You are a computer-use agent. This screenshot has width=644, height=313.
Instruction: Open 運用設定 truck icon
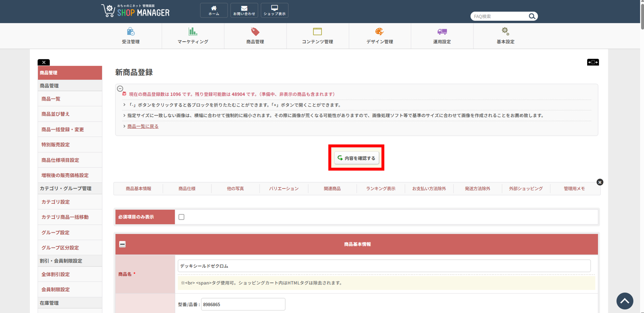pos(442,32)
